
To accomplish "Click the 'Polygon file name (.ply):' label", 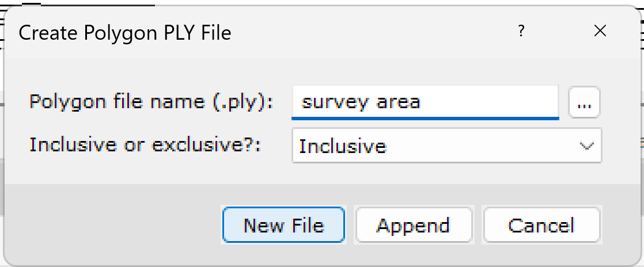I will point(151,102).
